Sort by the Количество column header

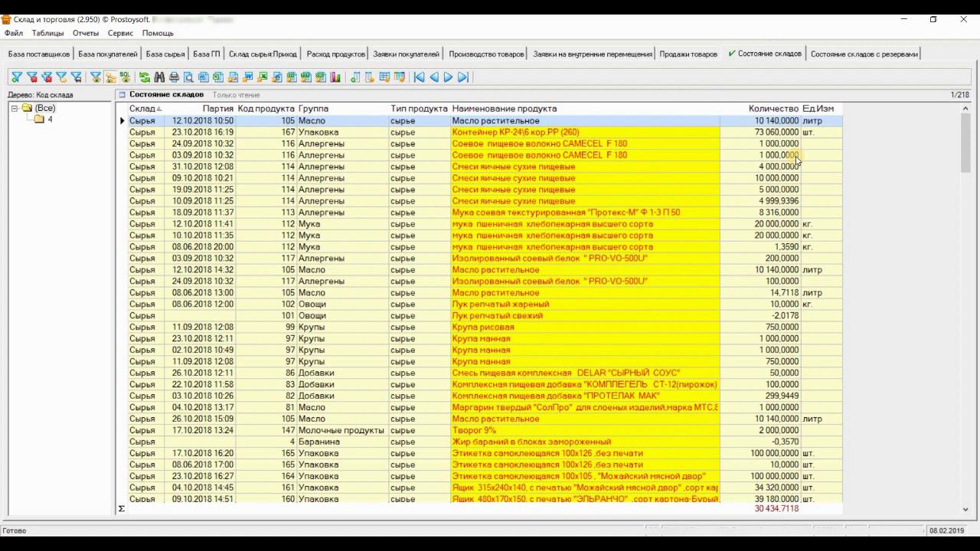[760, 109]
